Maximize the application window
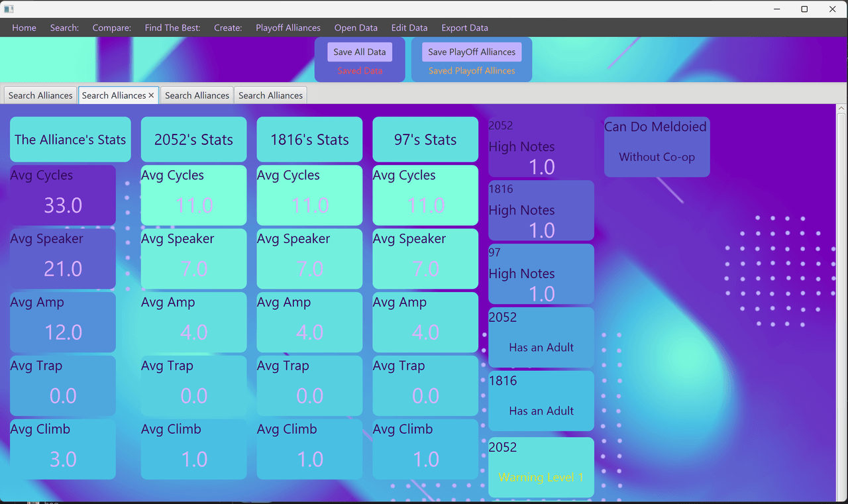 [804, 9]
